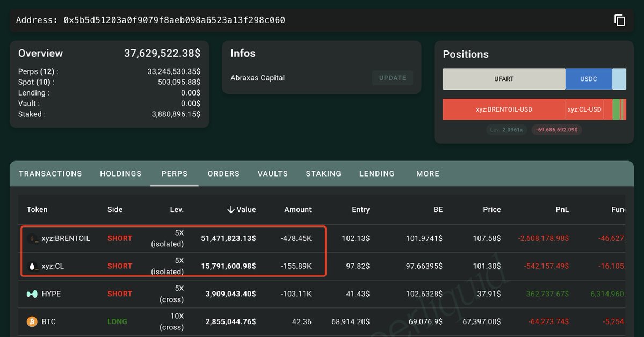Switch to the HOLDINGS tab
Screen dimensions: 644x337
point(121,174)
